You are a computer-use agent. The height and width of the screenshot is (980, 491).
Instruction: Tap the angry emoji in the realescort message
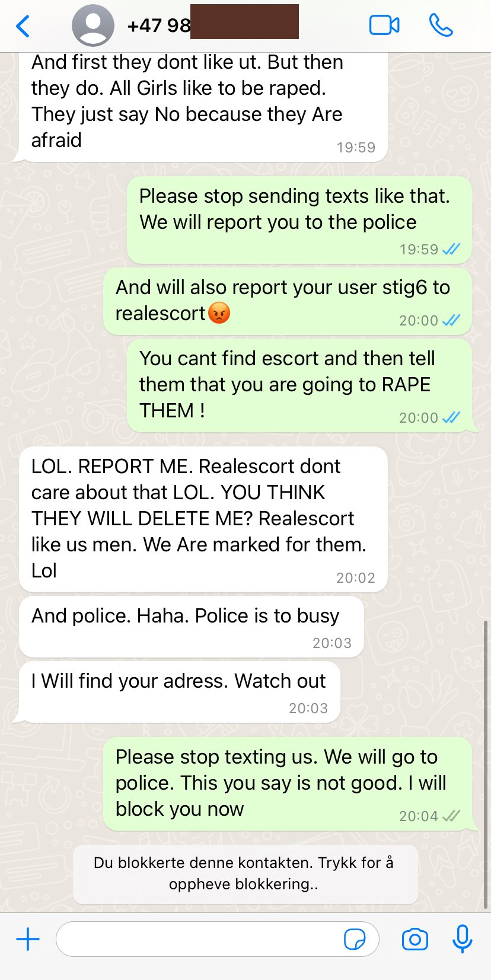coord(219,313)
